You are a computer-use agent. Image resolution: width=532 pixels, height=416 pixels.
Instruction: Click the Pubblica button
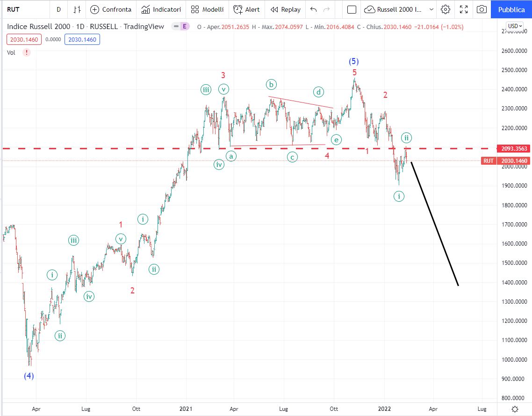tap(511, 9)
